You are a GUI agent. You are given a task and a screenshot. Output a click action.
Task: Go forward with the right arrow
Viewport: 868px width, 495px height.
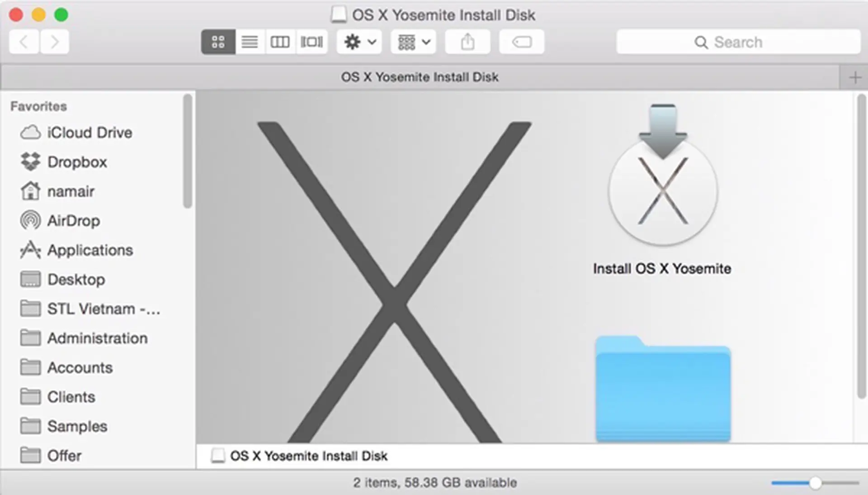click(54, 42)
